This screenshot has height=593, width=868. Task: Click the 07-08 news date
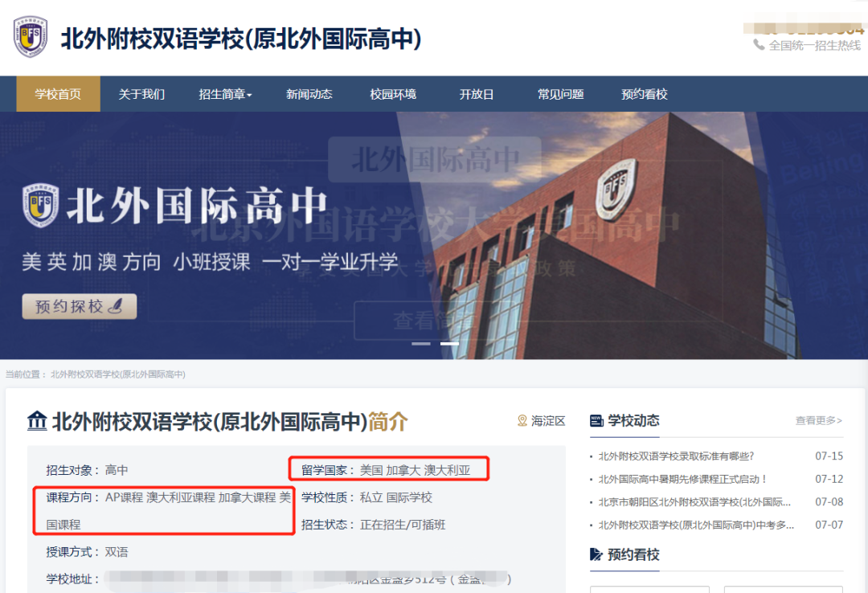point(829,502)
